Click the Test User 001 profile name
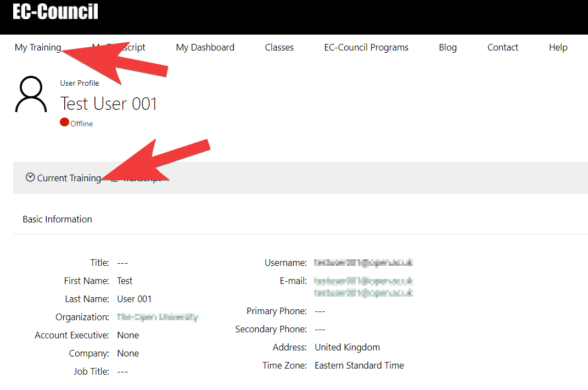This screenshot has width=588, height=390. point(108,103)
